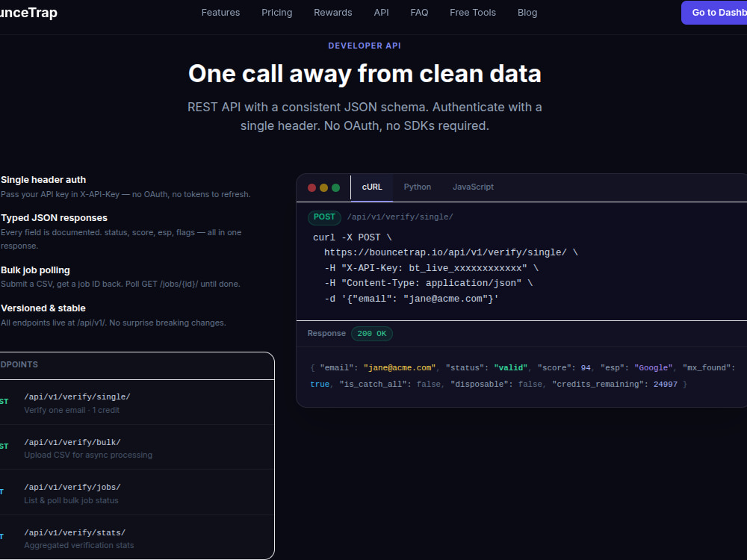This screenshot has width=747, height=560.
Task: Click the 'curl -X POST' first code line
Action: pyautogui.click(x=352, y=237)
